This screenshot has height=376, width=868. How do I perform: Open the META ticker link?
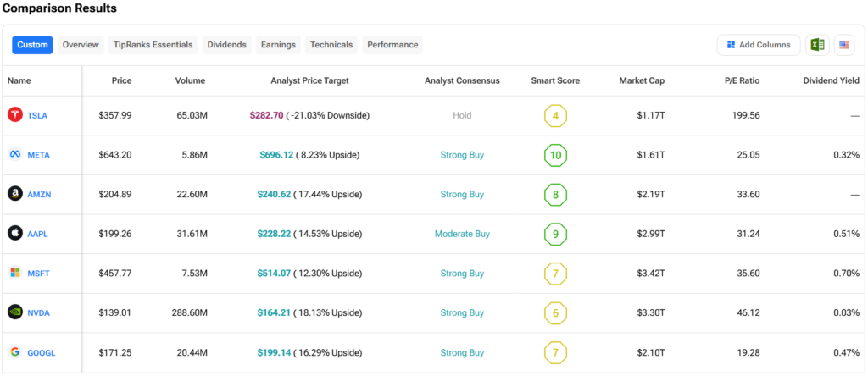(x=39, y=155)
